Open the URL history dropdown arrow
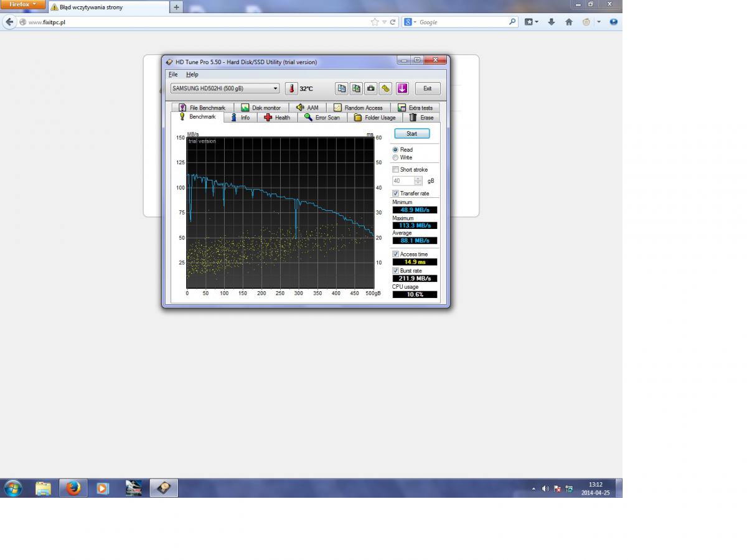 click(385, 22)
